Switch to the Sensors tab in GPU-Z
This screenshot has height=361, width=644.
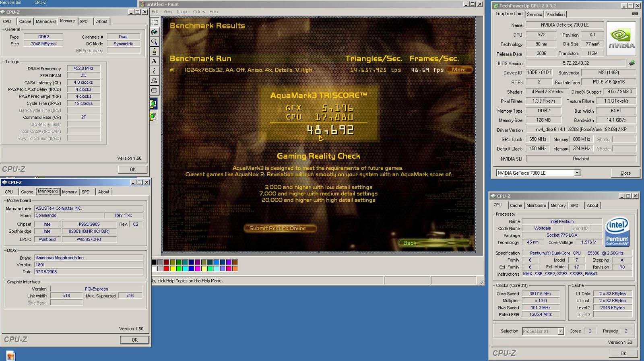(x=534, y=14)
